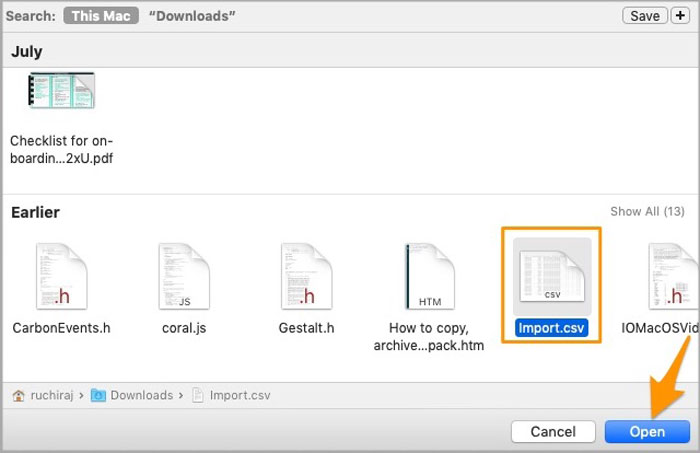The width and height of the screenshot is (700, 453).
Task: Click the Save search button
Action: pos(644,16)
